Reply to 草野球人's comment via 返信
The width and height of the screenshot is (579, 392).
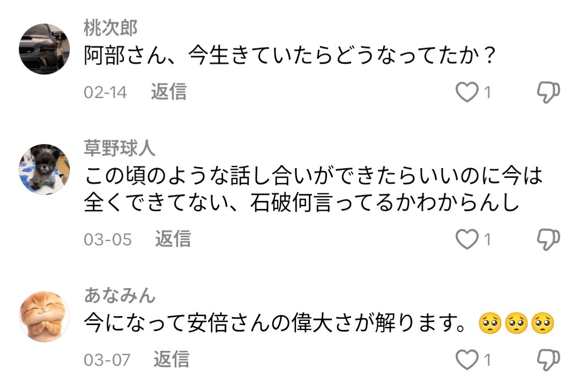[173, 239]
